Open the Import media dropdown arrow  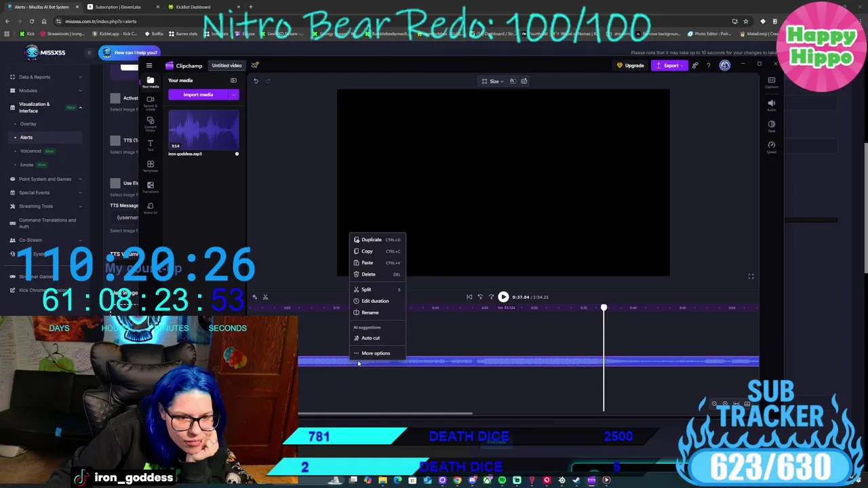coord(234,95)
